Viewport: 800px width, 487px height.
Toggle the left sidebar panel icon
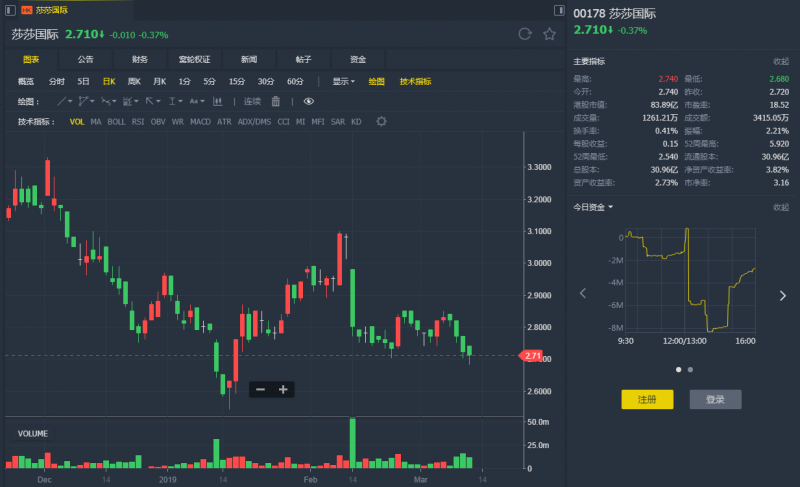(x=10, y=10)
